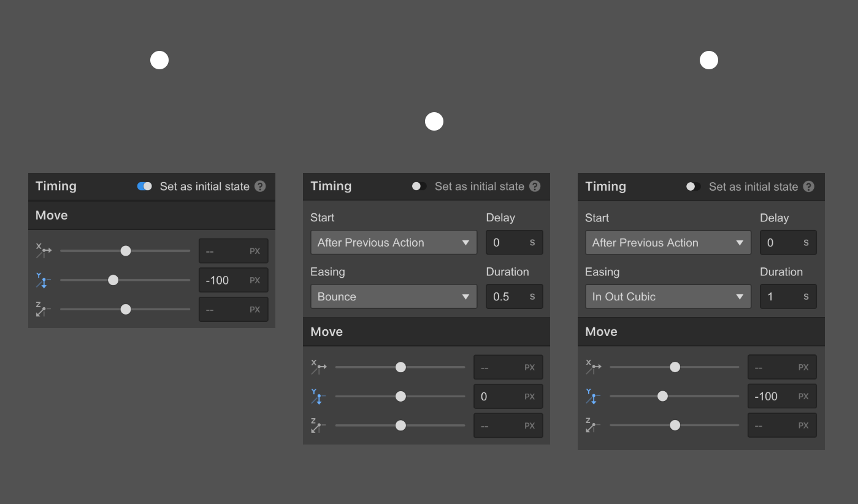Click Z-axis move icon in the Bounce panel
The height and width of the screenshot is (504, 858).
[318, 426]
